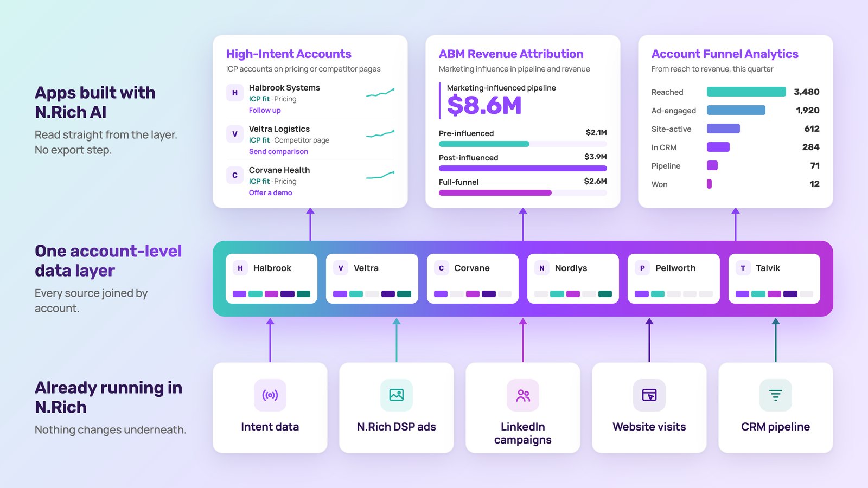868x488 pixels.
Task: Click the In CRM funnel bar
Action: (718, 147)
